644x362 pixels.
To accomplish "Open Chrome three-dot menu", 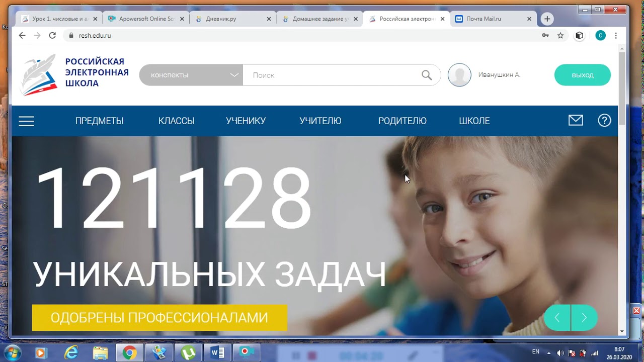I will [616, 35].
